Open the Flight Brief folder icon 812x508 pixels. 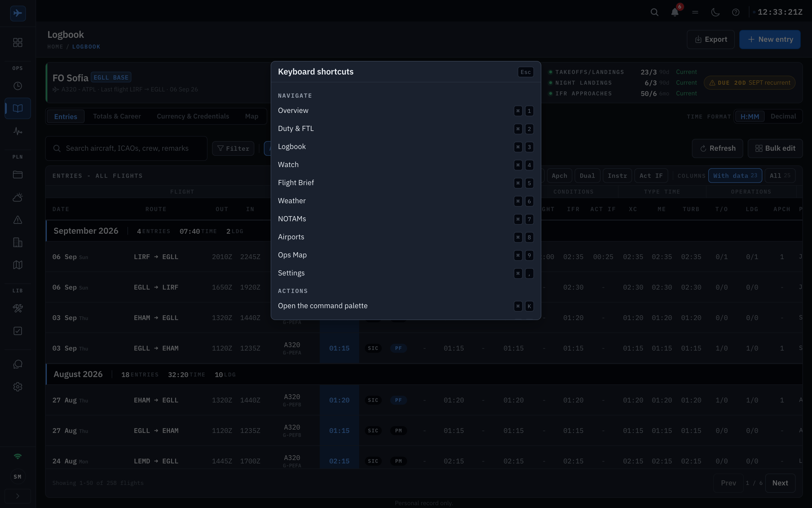point(18,175)
